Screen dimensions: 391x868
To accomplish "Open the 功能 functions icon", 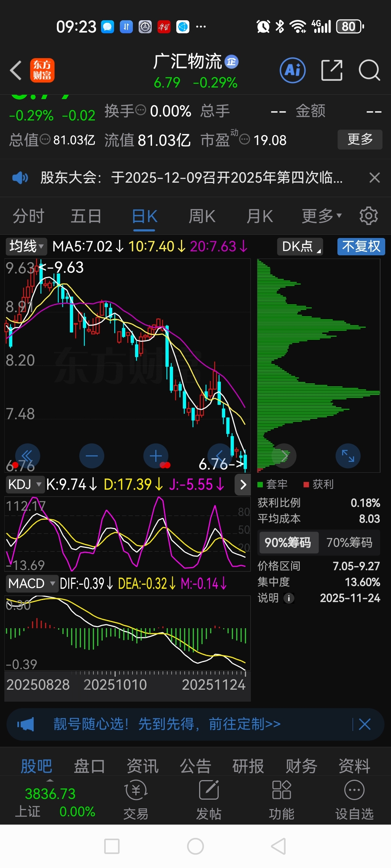I will pyautogui.click(x=281, y=800).
